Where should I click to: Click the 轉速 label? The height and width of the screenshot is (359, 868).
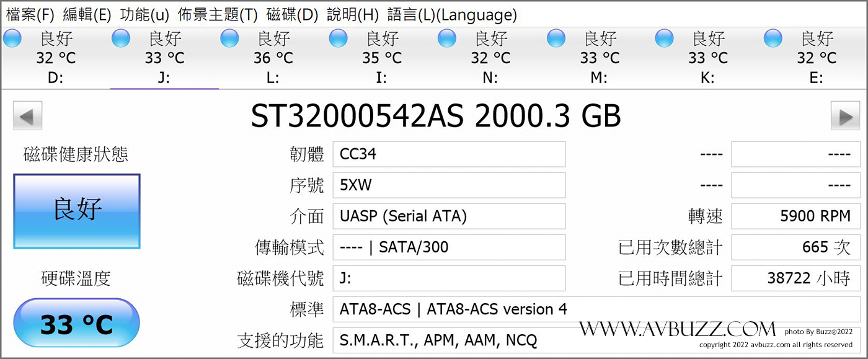(706, 216)
